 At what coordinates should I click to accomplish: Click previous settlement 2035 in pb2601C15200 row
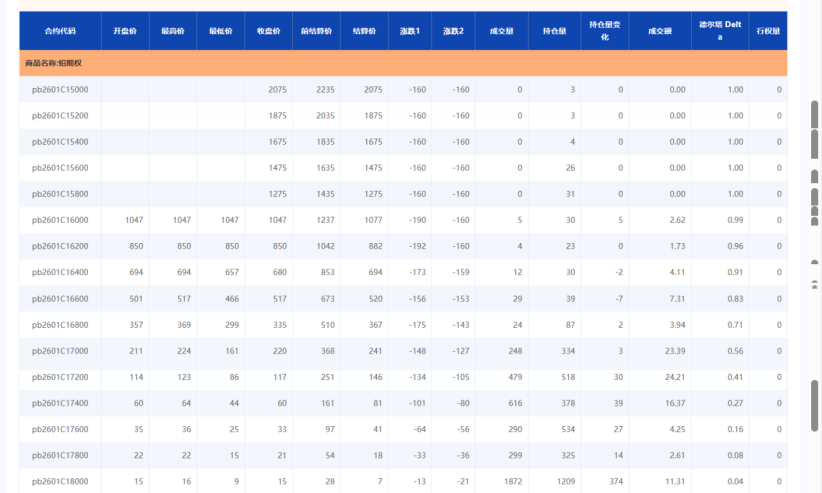[x=325, y=116]
